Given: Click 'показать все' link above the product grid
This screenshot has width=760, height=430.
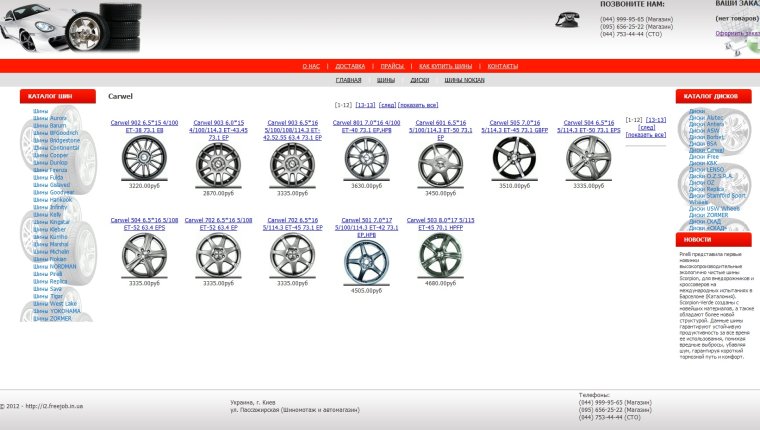Looking at the screenshot, I should tap(418, 105).
